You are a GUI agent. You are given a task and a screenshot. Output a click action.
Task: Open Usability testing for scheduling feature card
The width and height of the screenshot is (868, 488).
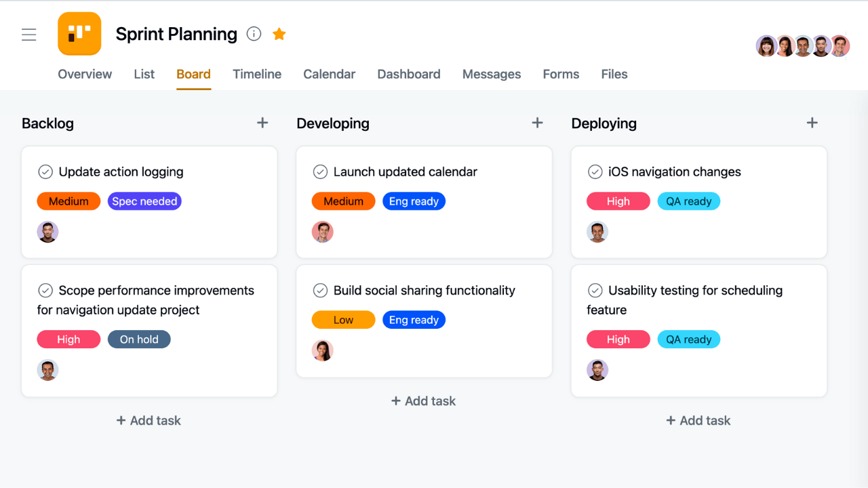[x=699, y=331]
